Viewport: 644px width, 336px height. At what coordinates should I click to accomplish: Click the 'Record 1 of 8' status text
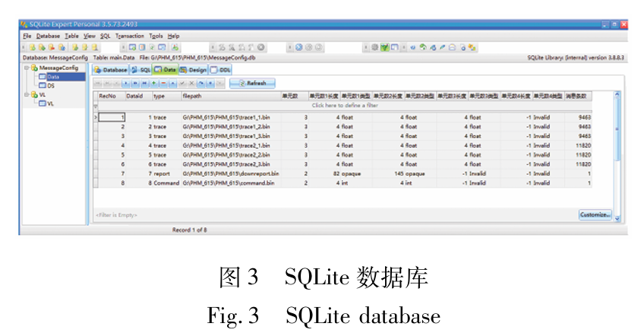[x=189, y=230]
